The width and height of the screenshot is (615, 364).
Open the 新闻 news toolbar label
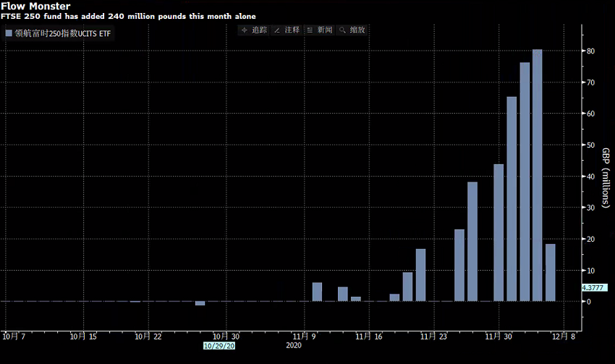(x=325, y=30)
